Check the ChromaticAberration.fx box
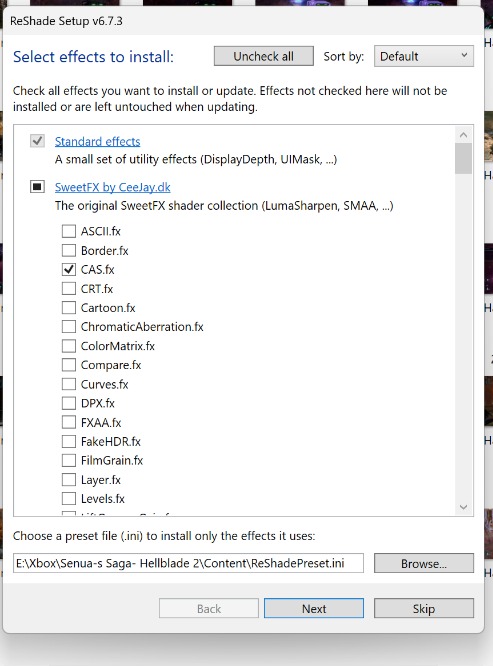493x666 pixels. [x=69, y=327]
